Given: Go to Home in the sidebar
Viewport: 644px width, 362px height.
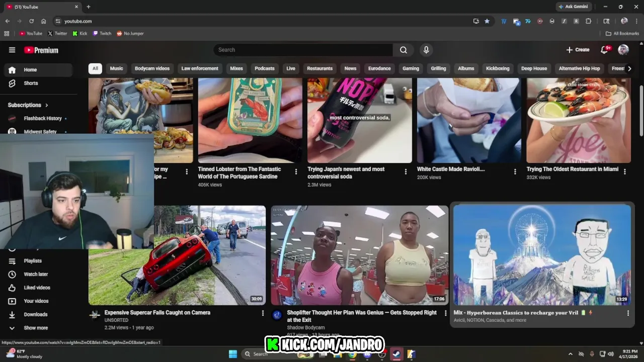Looking at the screenshot, I should (x=38, y=70).
